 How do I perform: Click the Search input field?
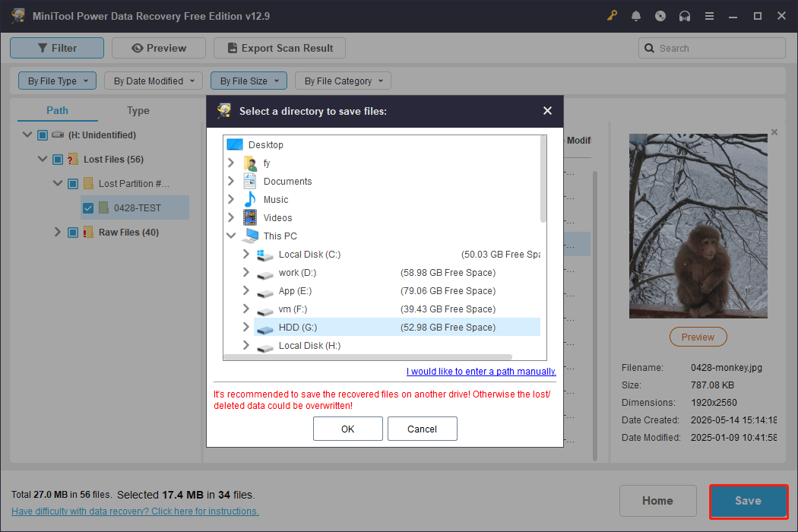point(711,48)
